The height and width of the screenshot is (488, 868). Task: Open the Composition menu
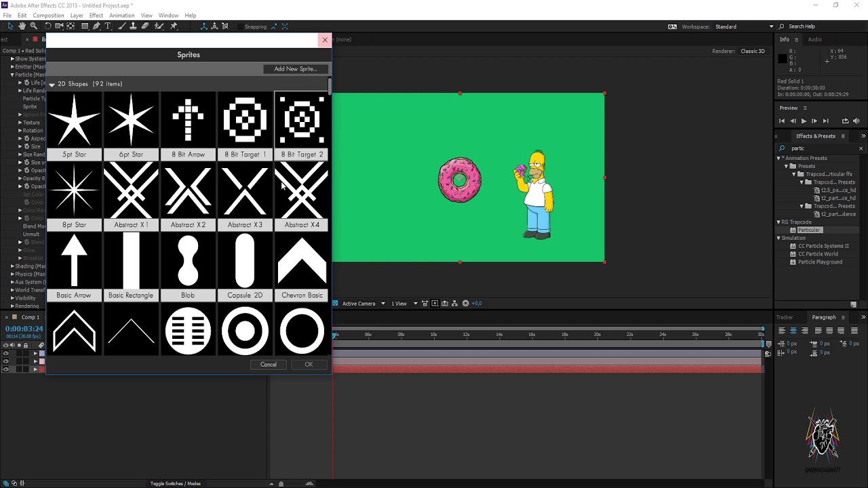click(x=48, y=15)
